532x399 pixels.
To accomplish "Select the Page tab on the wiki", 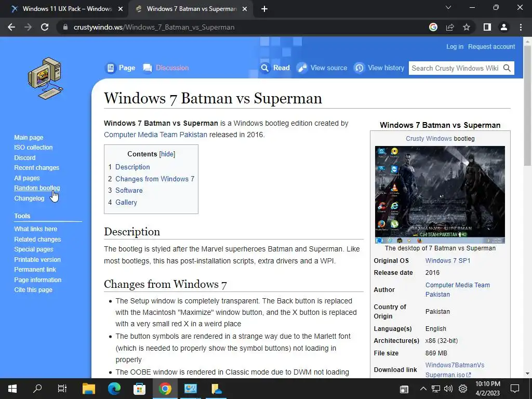I will click(x=122, y=68).
